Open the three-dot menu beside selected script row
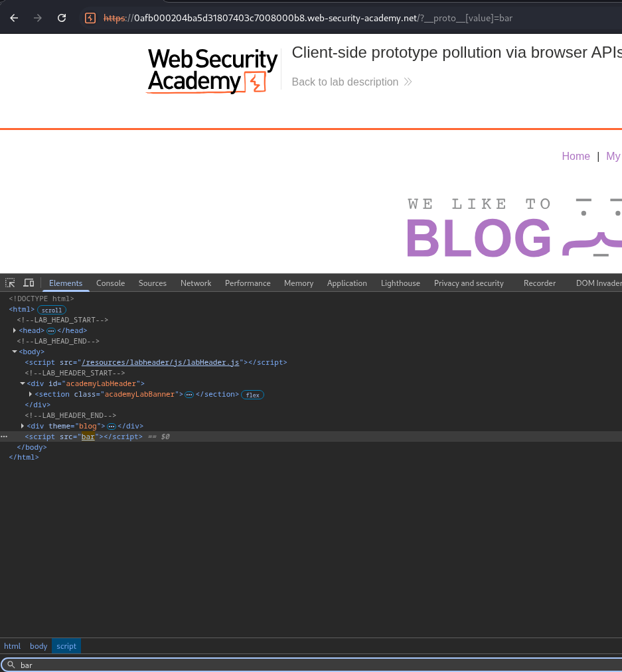622x672 pixels. coord(4,437)
